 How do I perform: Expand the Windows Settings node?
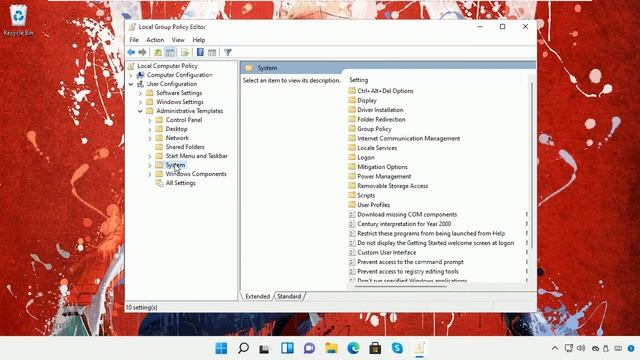(x=140, y=102)
